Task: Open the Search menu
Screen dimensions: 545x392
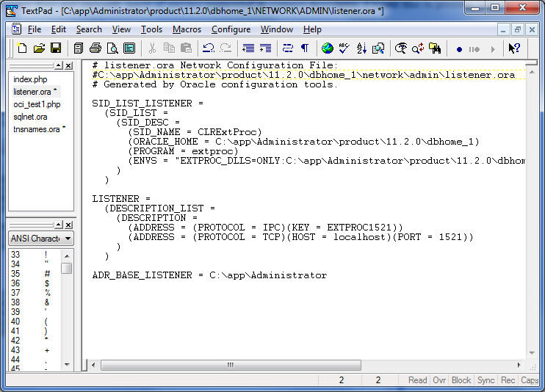Action: click(x=89, y=29)
